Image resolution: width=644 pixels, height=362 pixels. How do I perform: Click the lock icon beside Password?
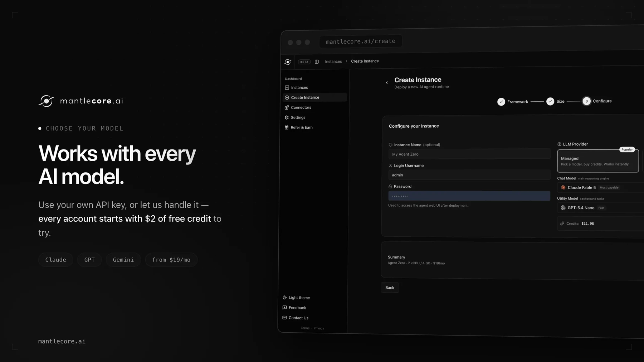(x=390, y=186)
